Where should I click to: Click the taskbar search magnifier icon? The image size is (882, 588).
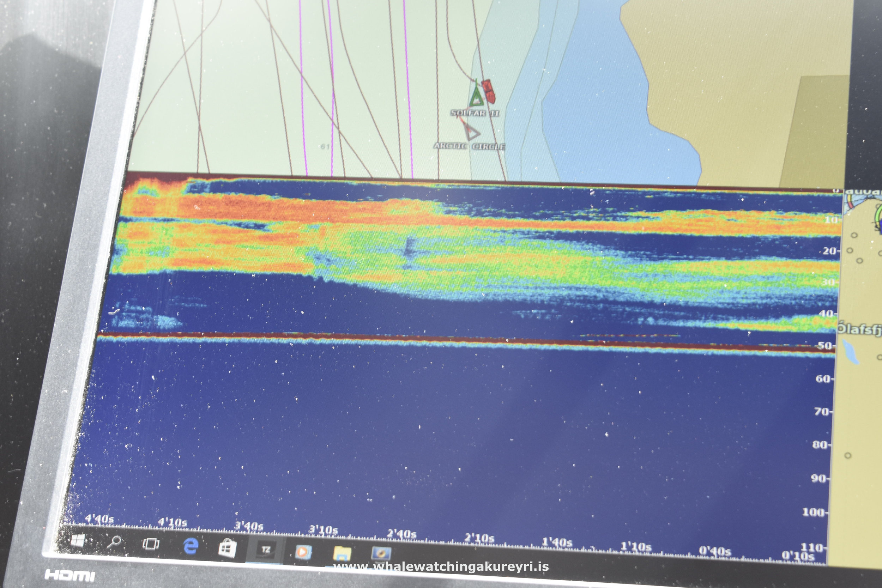[115, 542]
